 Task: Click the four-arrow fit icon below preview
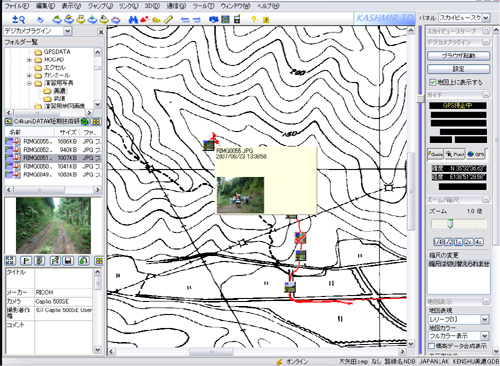10,261
